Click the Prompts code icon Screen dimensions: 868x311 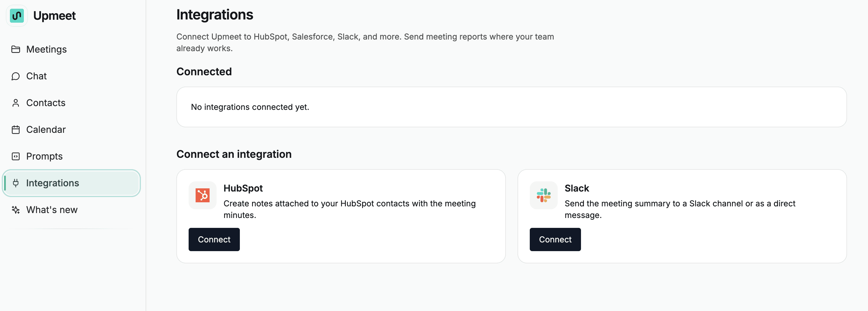tap(15, 156)
